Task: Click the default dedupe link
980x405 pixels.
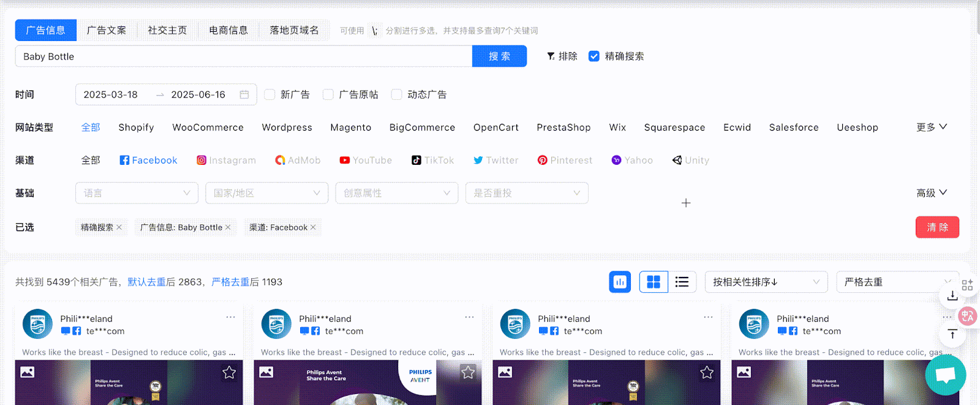Action: (x=146, y=282)
